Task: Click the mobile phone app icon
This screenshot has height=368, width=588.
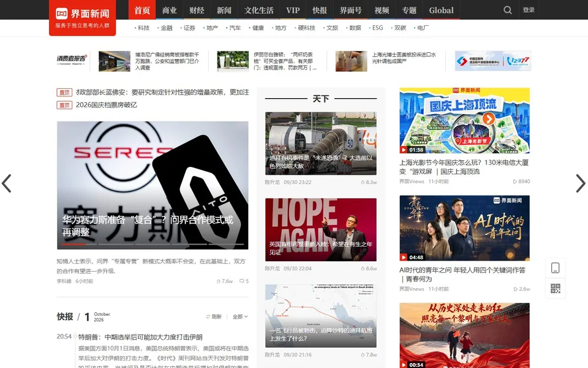Action: [x=556, y=268]
